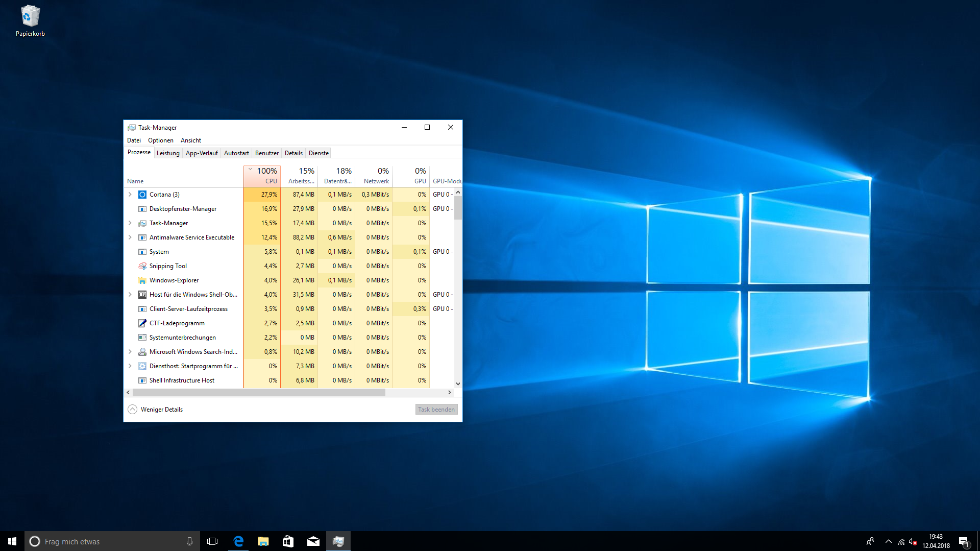Switch to the Autostart tab
Image resolution: width=980 pixels, height=551 pixels.
click(236, 153)
